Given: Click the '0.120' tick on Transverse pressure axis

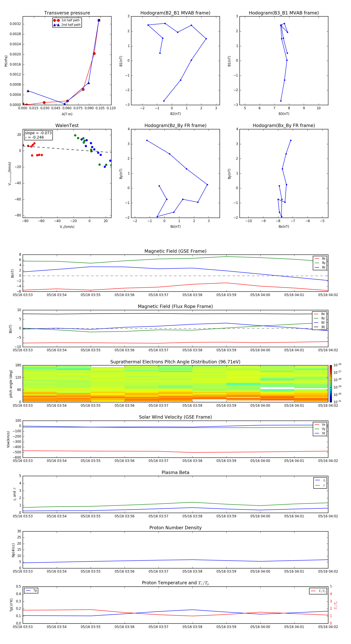Looking at the screenshot, I should (111, 108).
